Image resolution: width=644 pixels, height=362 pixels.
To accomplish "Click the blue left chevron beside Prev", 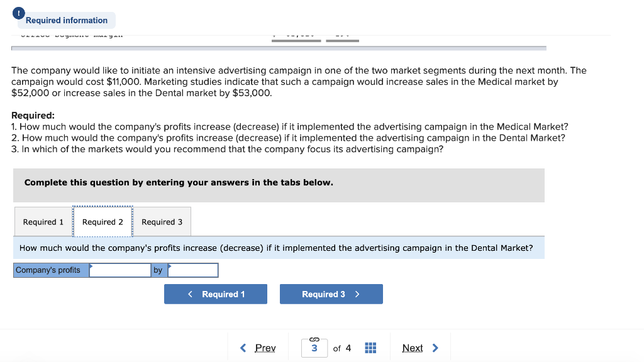I will click(x=243, y=348).
